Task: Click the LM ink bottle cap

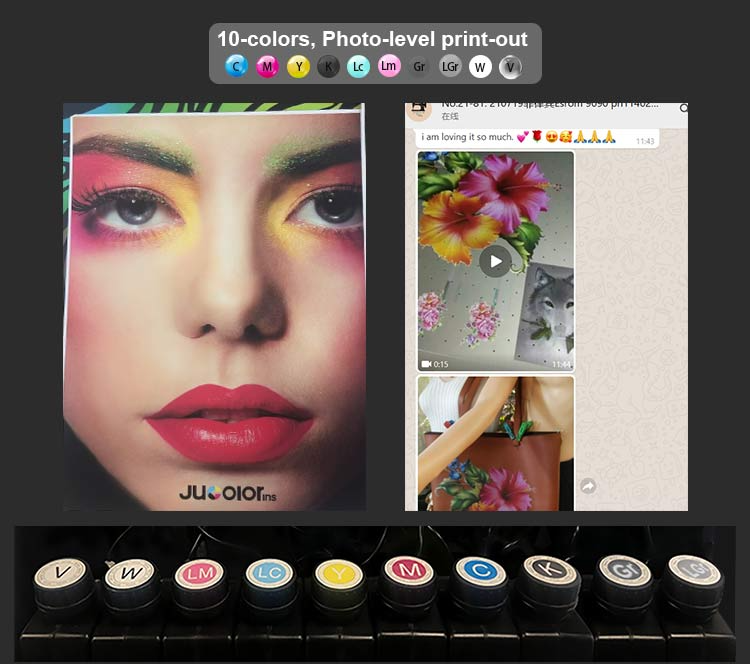Action: [200, 573]
